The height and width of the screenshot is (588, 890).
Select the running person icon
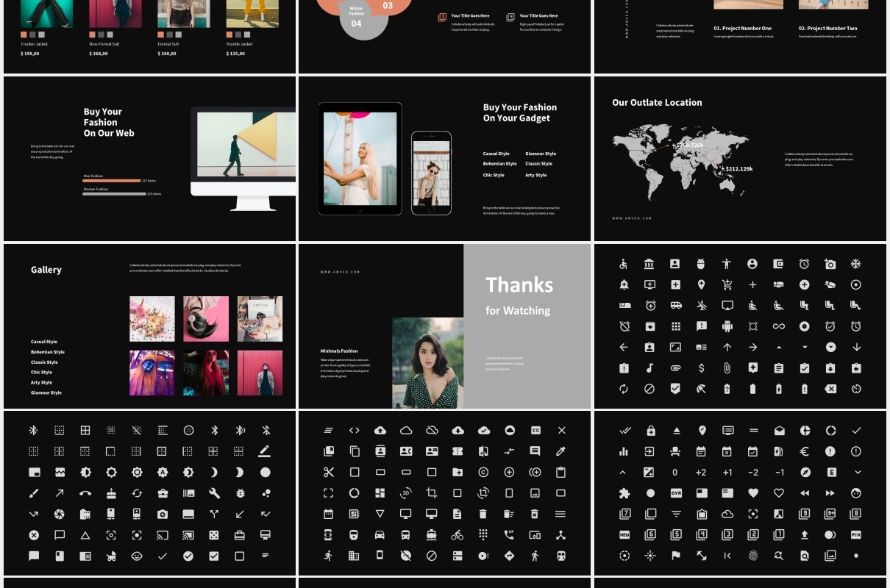click(329, 556)
